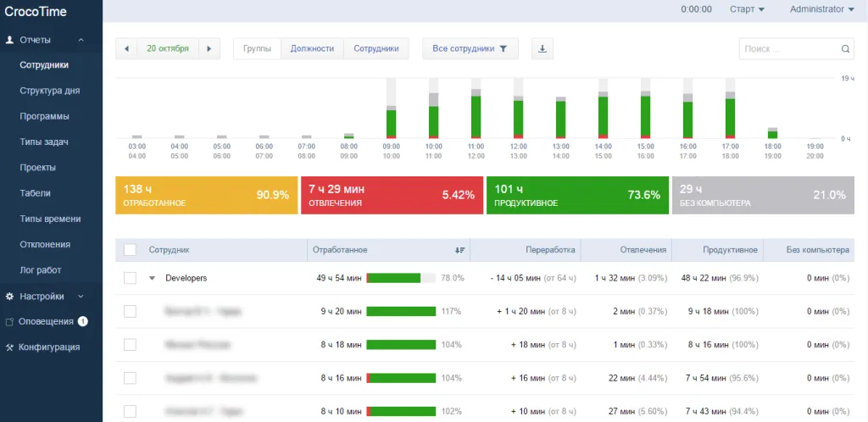Click into the Поиск search field
868x422 pixels.
[788, 49]
